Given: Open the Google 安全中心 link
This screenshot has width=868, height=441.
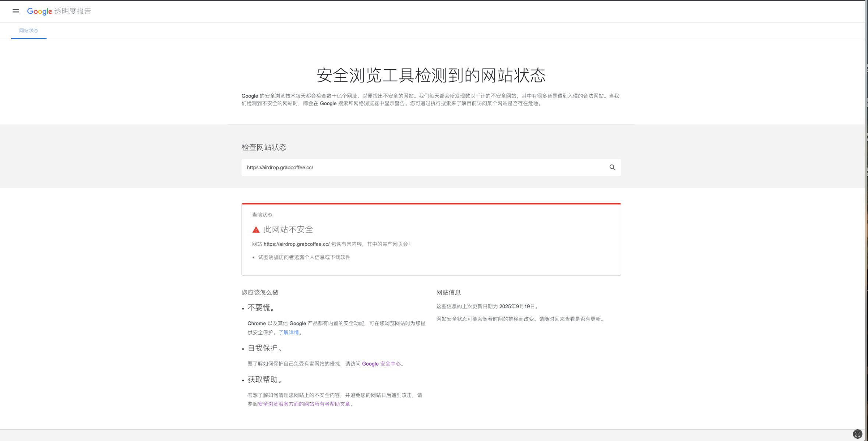Looking at the screenshot, I should click(x=381, y=364).
